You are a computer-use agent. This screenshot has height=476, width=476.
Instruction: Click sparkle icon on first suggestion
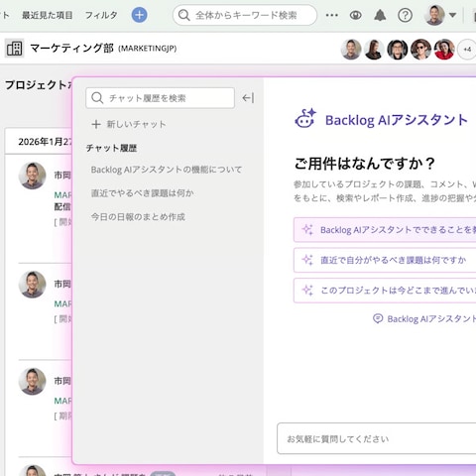(307, 230)
